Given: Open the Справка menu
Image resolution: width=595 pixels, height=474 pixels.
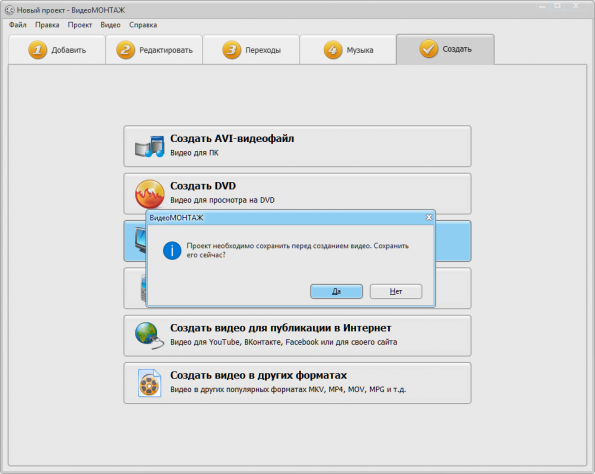Looking at the screenshot, I should click(143, 25).
